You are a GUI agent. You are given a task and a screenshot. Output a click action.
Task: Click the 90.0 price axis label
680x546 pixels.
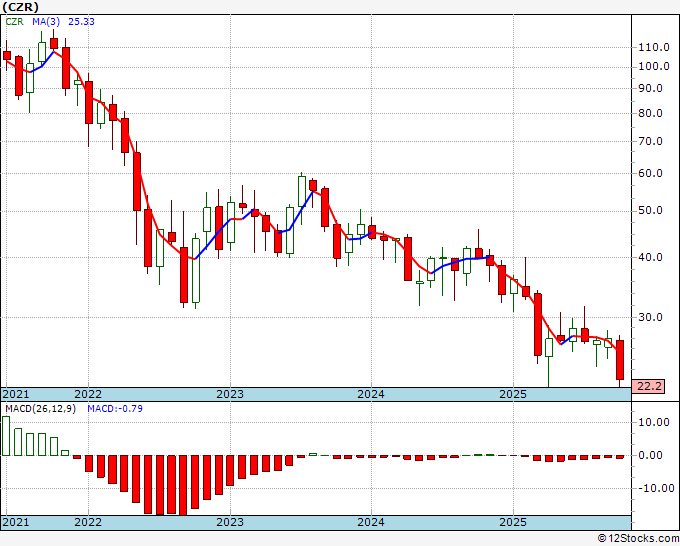651,88
